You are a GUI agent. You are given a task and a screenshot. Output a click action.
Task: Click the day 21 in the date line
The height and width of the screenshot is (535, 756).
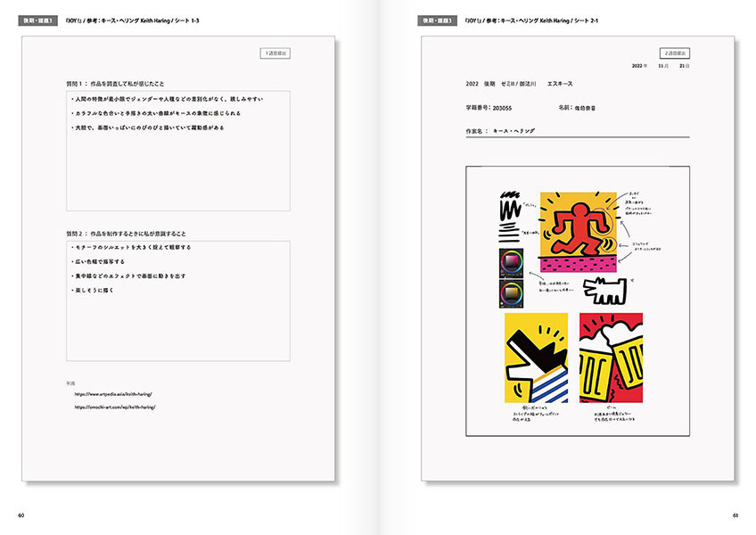pos(684,66)
